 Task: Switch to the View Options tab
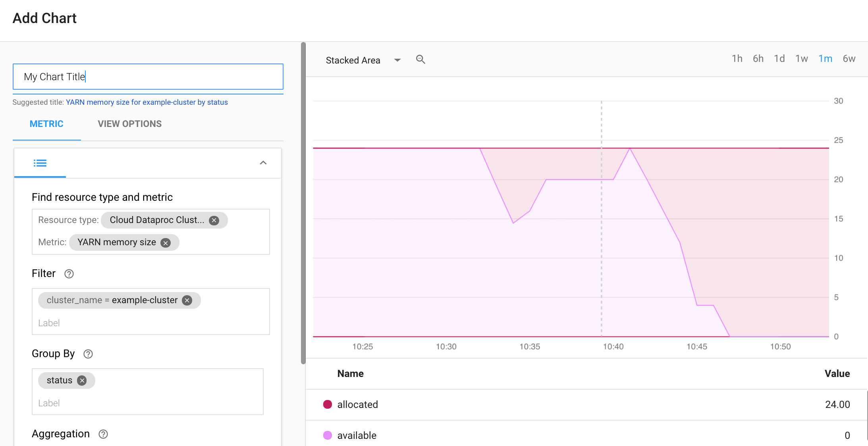click(129, 124)
